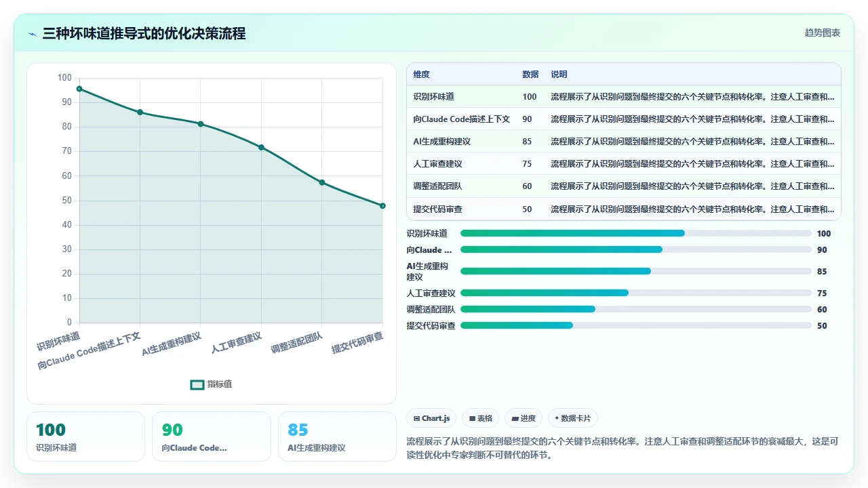The image size is (868, 488).
Task: Select the Chart.js tag chip
Action: coord(432,418)
